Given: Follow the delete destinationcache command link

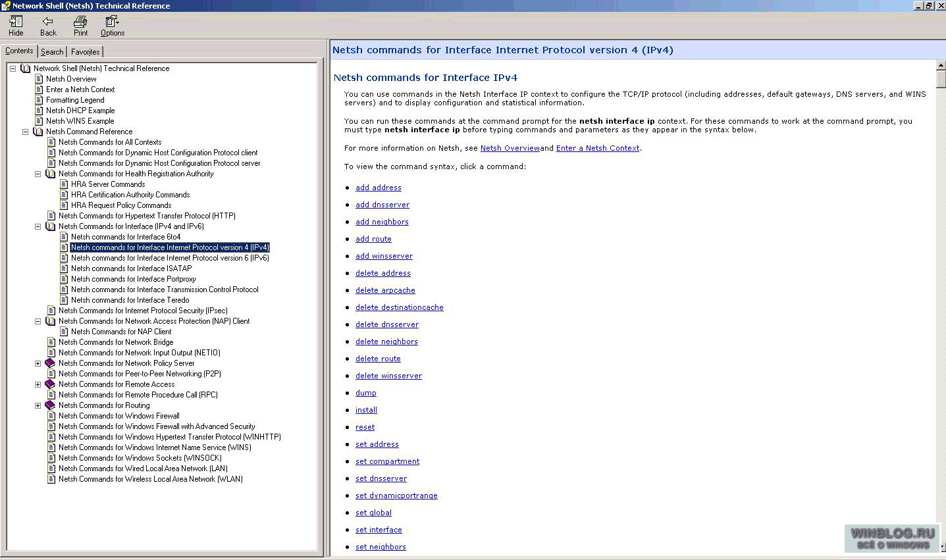Looking at the screenshot, I should 400,307.
